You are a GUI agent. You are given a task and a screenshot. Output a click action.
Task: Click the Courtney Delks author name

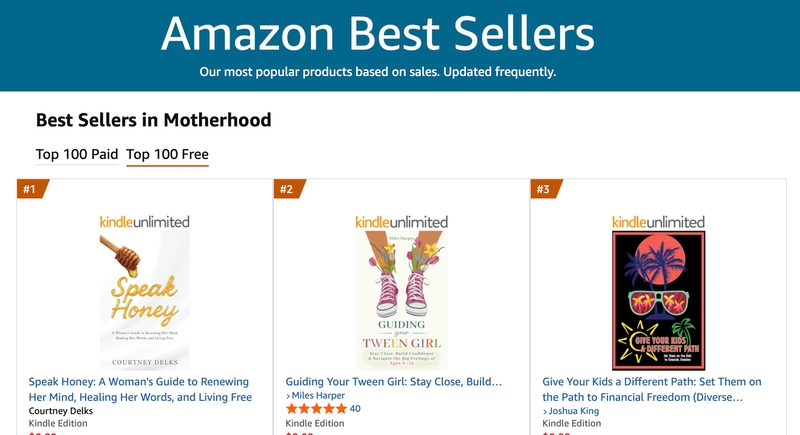[67, 411]
